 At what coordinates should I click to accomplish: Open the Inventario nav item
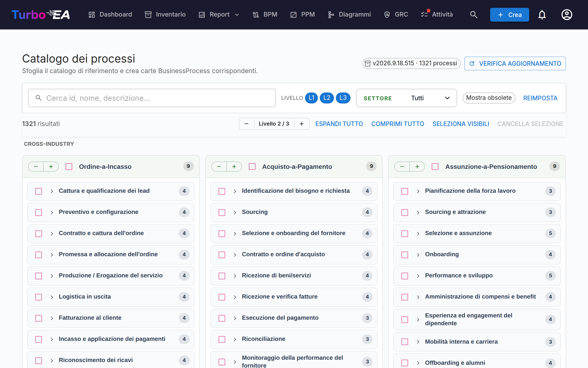(x=165, y=14)
